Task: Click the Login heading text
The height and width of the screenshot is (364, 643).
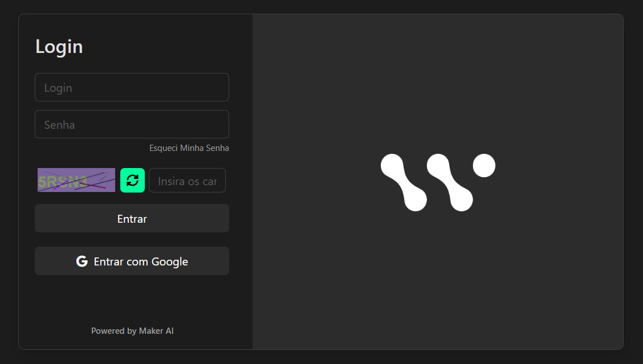Action: [59, 47]
